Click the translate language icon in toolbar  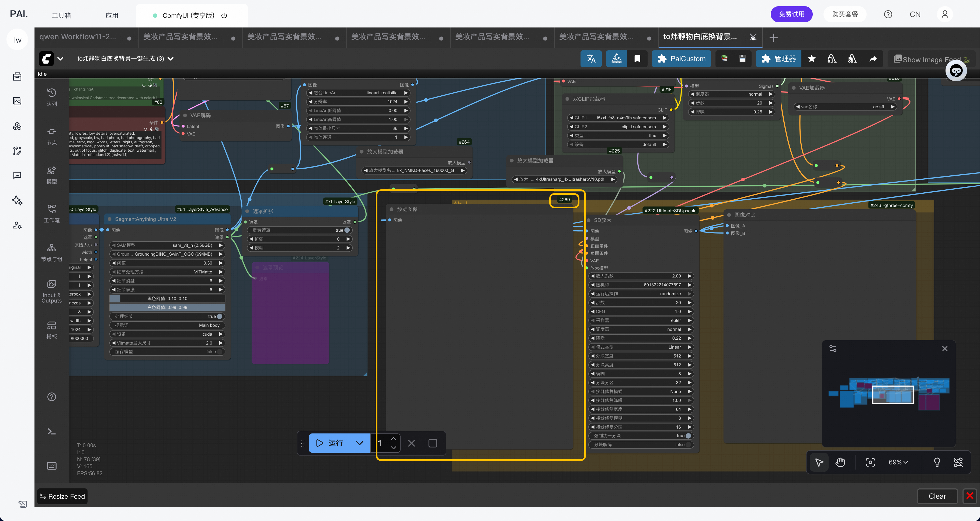pos(591,59)
